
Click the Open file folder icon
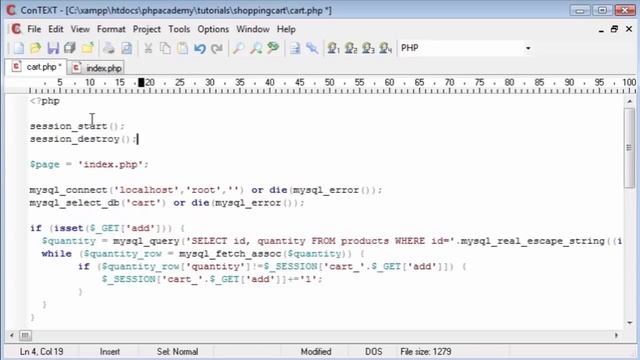[x=36, y=48]
